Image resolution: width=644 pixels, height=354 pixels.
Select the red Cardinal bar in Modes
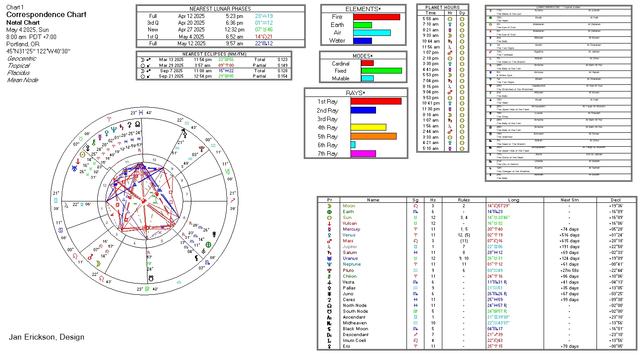[x=367, y=63]
